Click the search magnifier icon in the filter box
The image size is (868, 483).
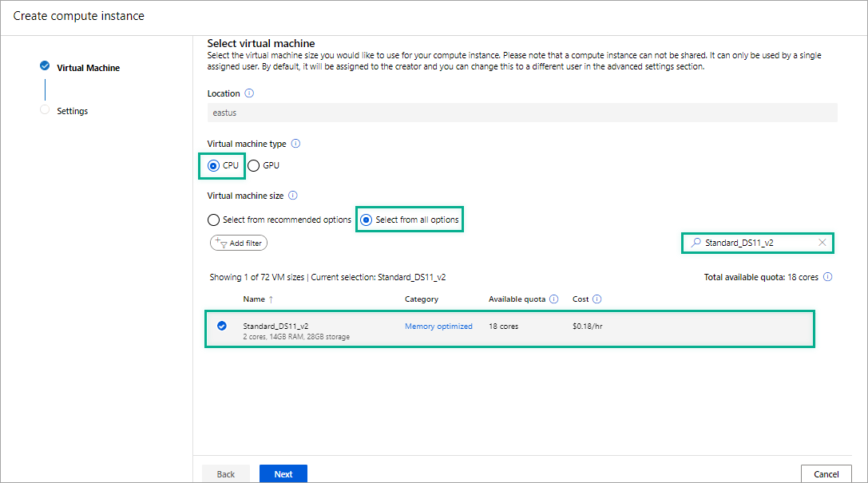tap(696, 242)
